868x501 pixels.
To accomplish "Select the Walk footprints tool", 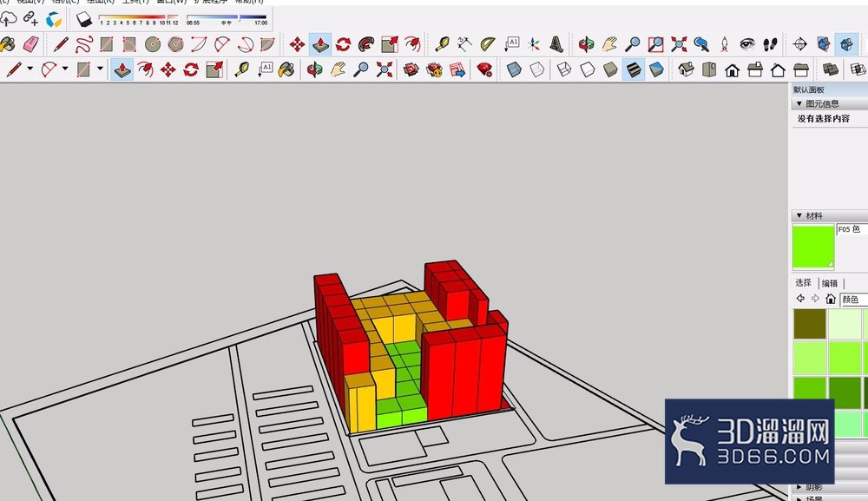I will [x=770, y=44].
